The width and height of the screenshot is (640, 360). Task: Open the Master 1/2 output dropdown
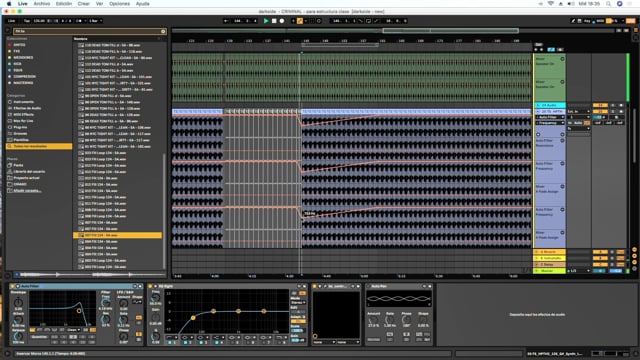(x=579, y=271)
